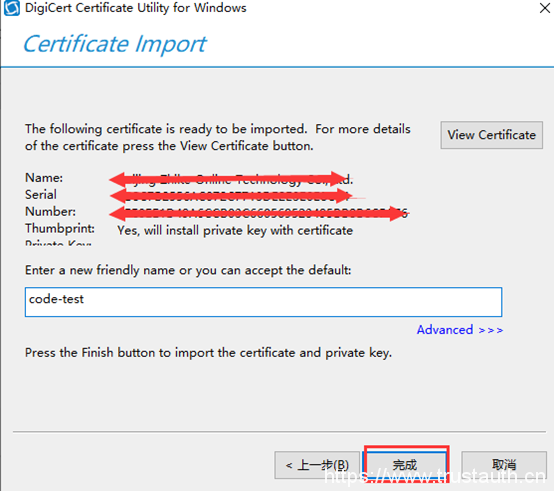This screenshot has width=554, height=491.
Task: Expand the Advanced >>> options
Action: (x=460, y=330)
